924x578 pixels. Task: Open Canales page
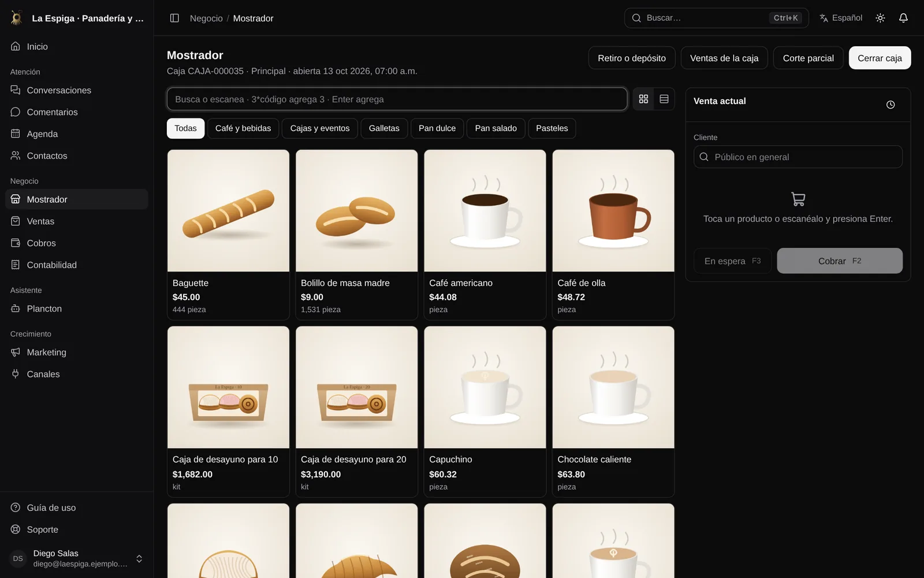(x=77, y=375)
